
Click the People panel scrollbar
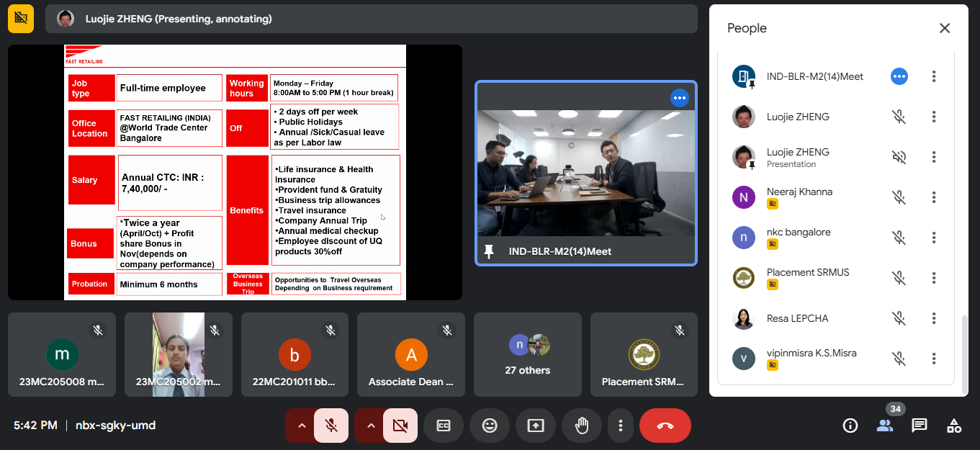[x=965, y=354]
